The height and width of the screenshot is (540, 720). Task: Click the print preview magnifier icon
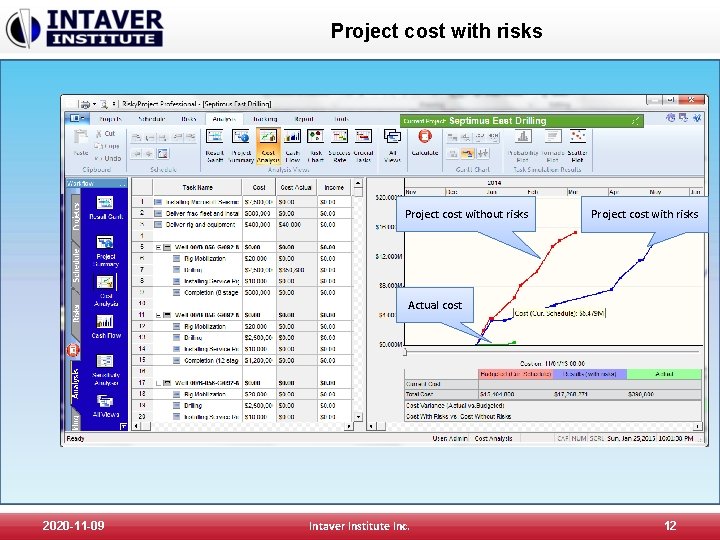[x=104, y=104]
